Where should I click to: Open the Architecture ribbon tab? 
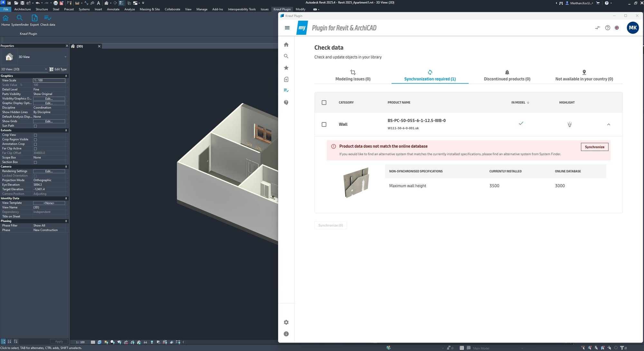click(x=23, y=9)
